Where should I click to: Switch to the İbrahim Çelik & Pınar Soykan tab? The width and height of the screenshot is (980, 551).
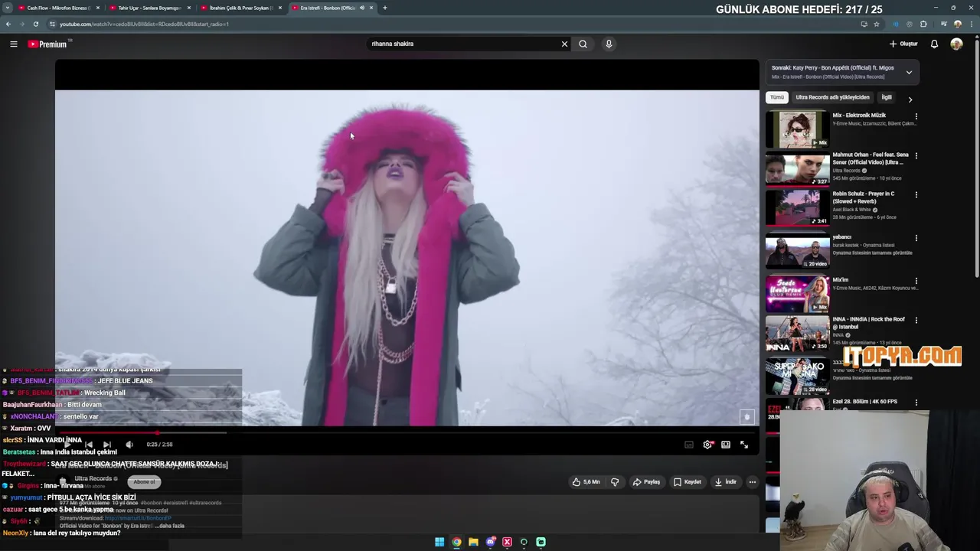pyautogui.click(x=240, y=8)
